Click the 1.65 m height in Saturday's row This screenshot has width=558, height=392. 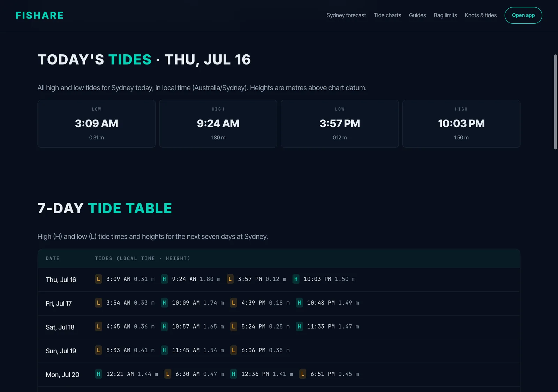click(x=213, y=326)
